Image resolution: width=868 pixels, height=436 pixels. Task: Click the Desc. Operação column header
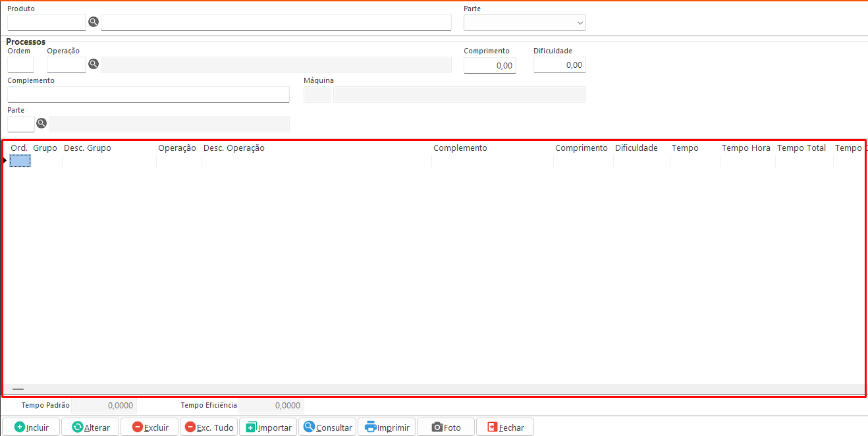tap(234, 148)
